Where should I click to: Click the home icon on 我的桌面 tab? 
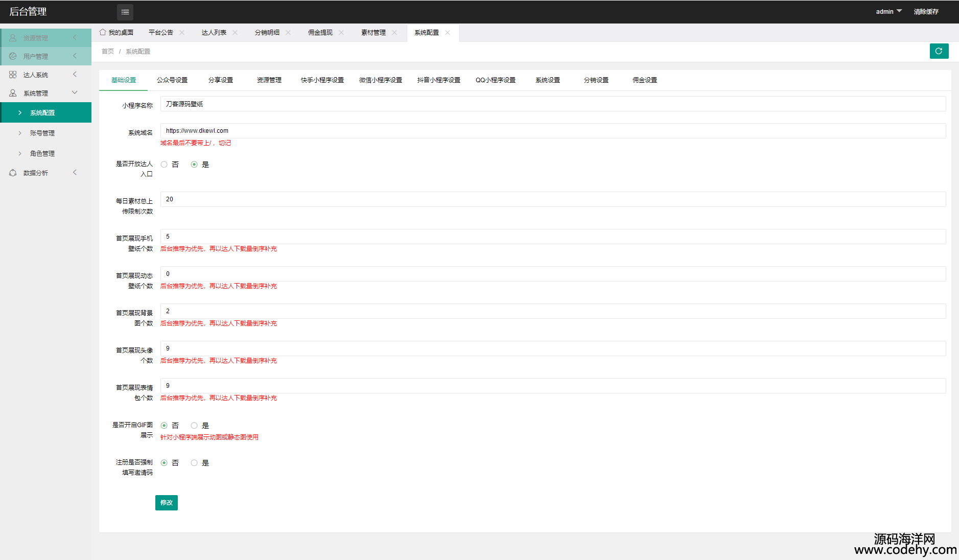[103, 32]
